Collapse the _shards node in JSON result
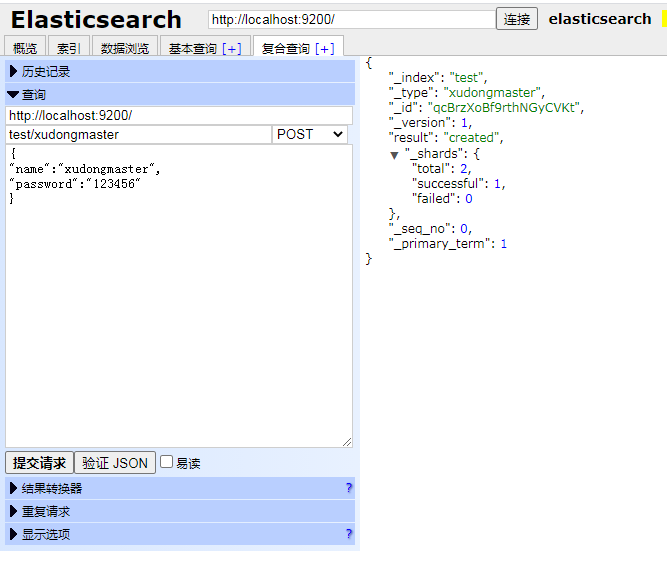The height and width of the screenshot is (580, 667). [x=394, y=155]
